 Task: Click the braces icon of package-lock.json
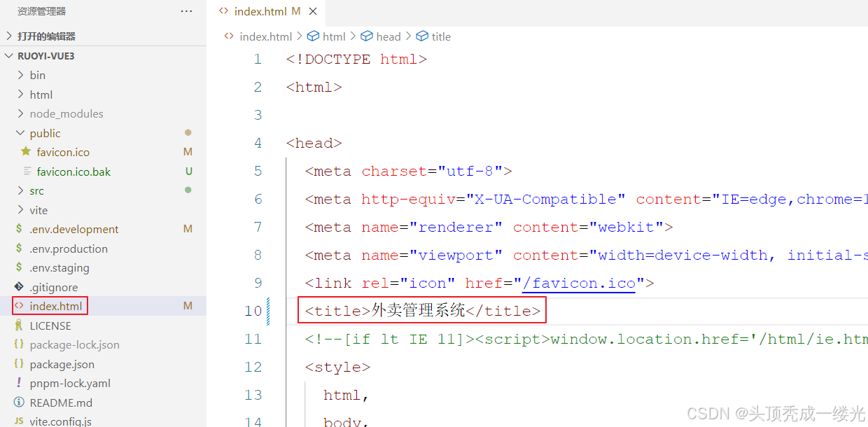19,344
